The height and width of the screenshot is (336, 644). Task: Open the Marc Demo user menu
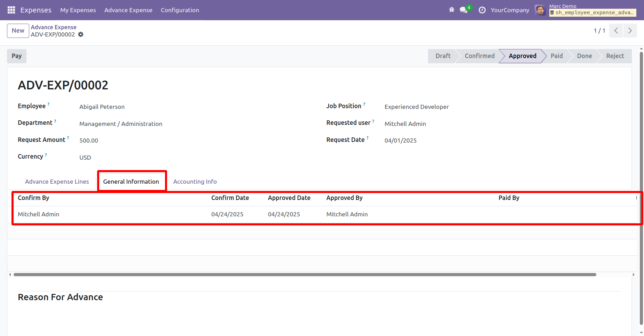586,10
